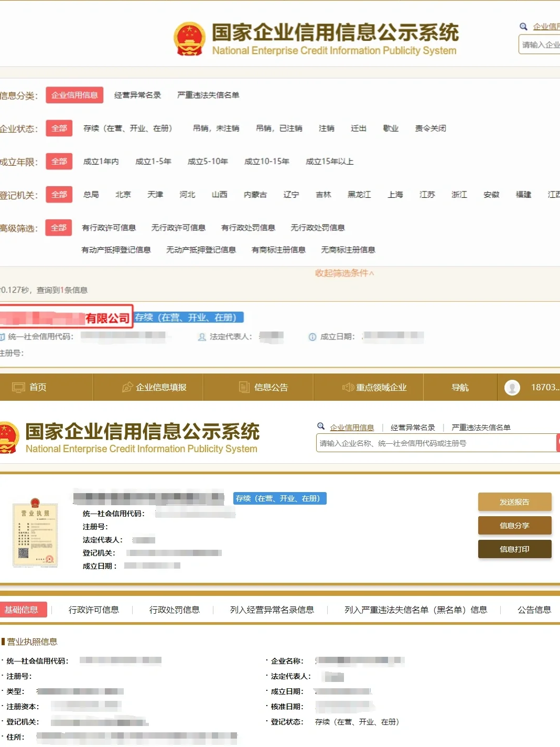The height and width of the screenshot is (747, 560).
Task: Switch to 行政许可信息 tab
Action: click(x=94, y=610)
